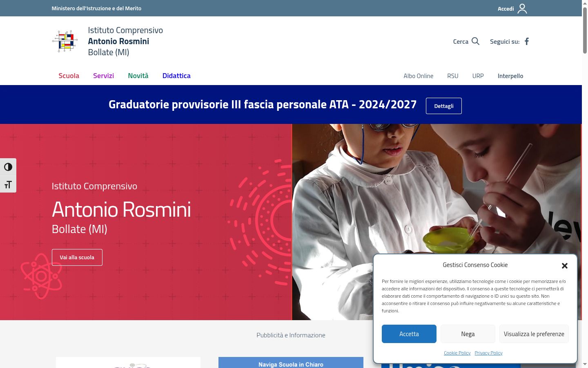Click the search magnifier icon
Viewport: 588px width, 368px height.
(x=475, y=41)
